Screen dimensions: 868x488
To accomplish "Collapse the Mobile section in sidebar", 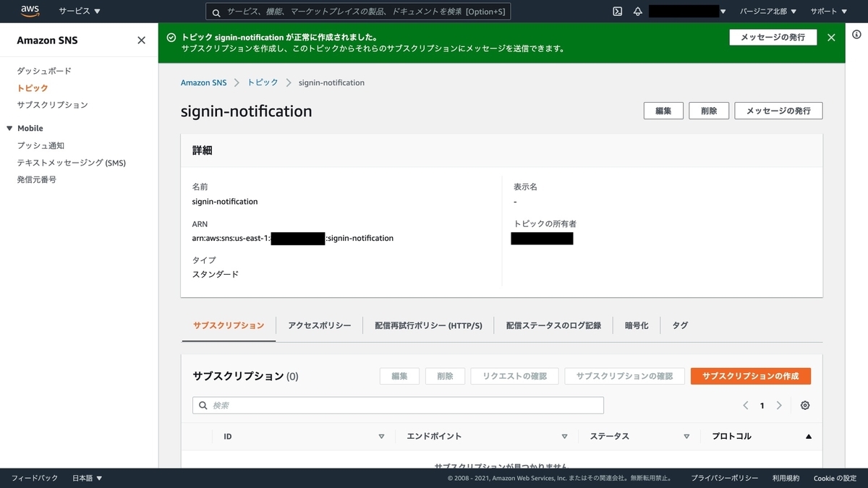I will click(x=10, y=129).
